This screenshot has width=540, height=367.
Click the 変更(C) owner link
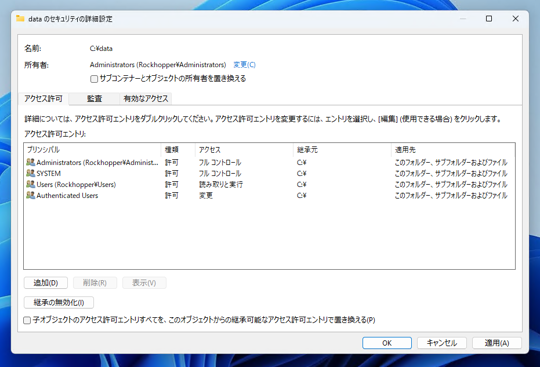click(x=245, y=65)
